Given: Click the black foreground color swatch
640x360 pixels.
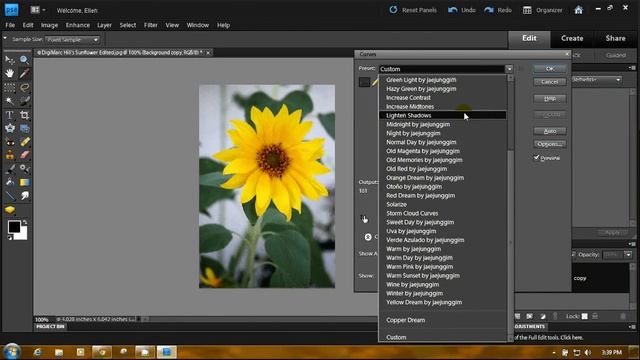Looking at the screenshot, I should pos(13,227).
